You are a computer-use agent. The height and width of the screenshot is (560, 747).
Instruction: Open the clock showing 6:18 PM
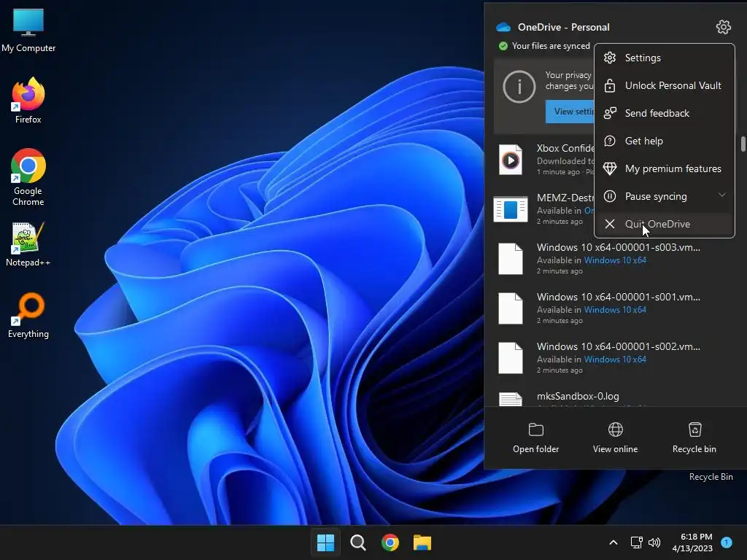pos(692,542)
